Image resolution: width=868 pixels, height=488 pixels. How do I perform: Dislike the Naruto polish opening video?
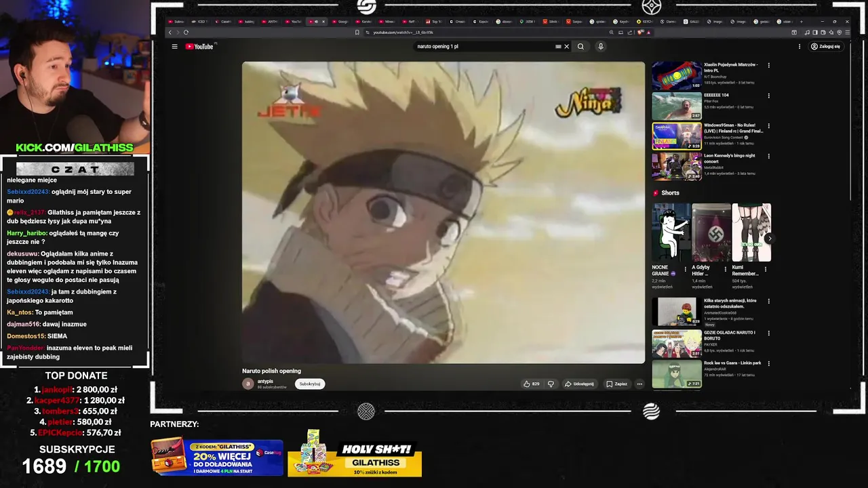click(551, 384)
